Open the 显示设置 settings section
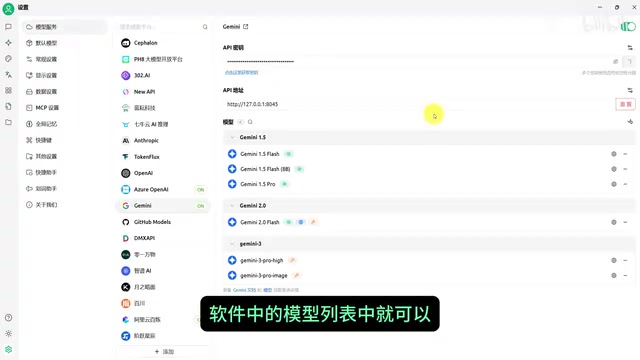The height and width of the screenshot is (360, 640). (x=64, y=76)
